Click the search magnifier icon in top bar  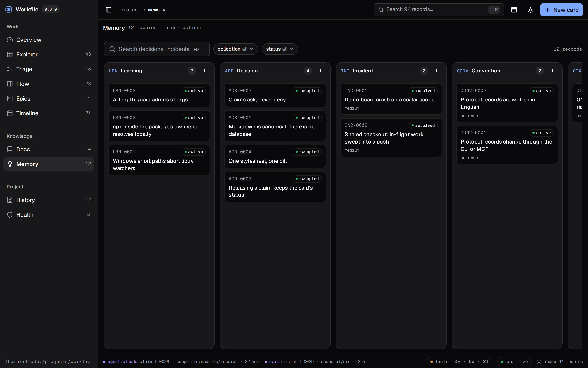pyautogui.click(x=381, y=10)
